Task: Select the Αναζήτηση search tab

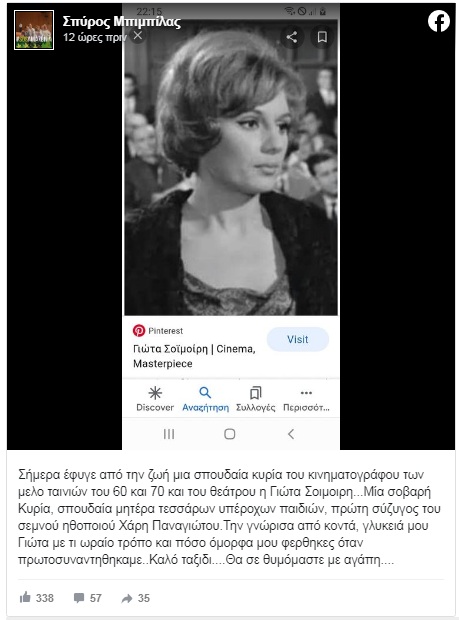Action: point(205,399)
